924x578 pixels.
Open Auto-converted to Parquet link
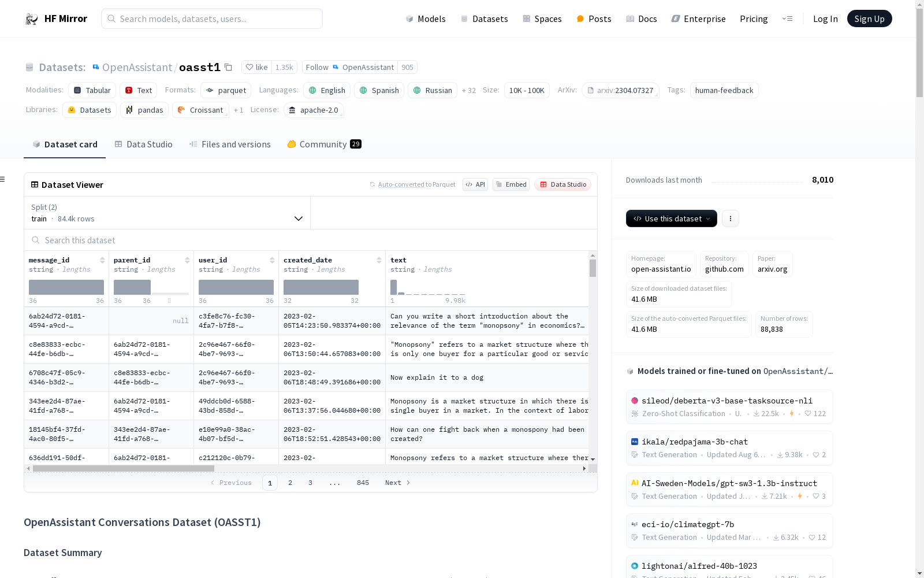(x=412, y=184)
